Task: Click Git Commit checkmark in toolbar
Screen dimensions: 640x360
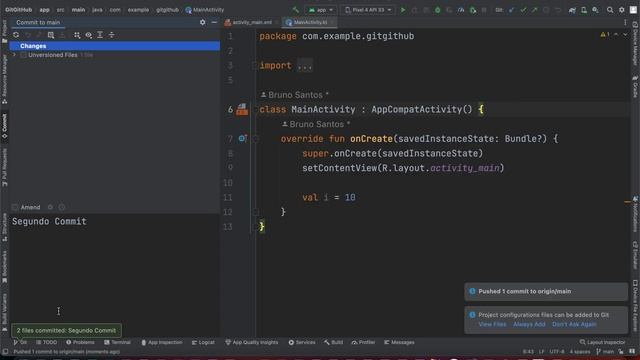Action: click(523, 10)
